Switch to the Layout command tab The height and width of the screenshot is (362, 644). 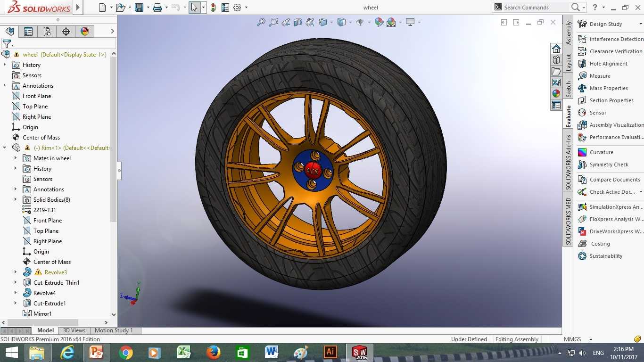(569, 62)
